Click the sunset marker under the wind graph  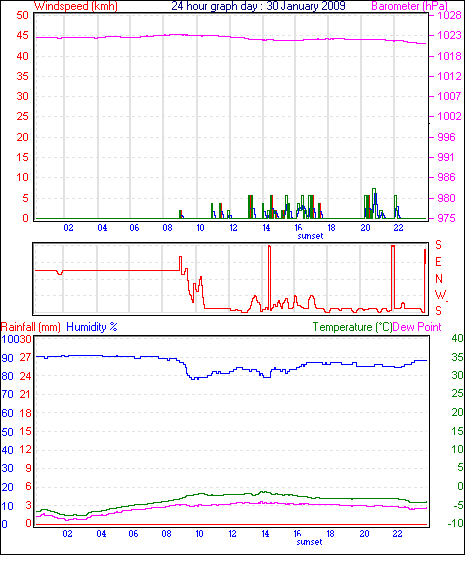[310, 236]
